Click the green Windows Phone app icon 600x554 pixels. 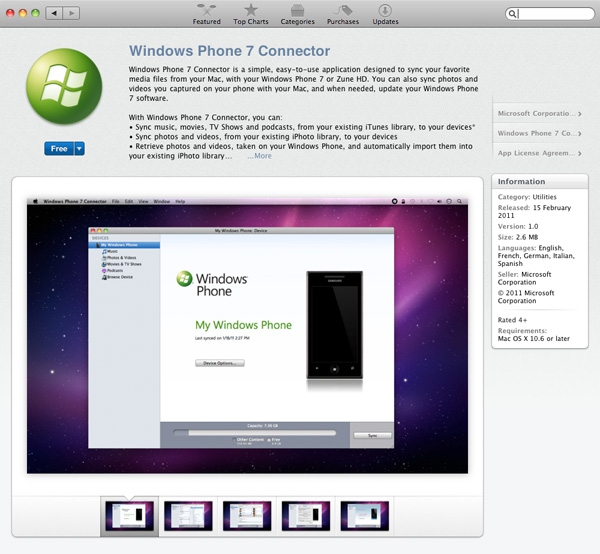(x=64, y=86)
